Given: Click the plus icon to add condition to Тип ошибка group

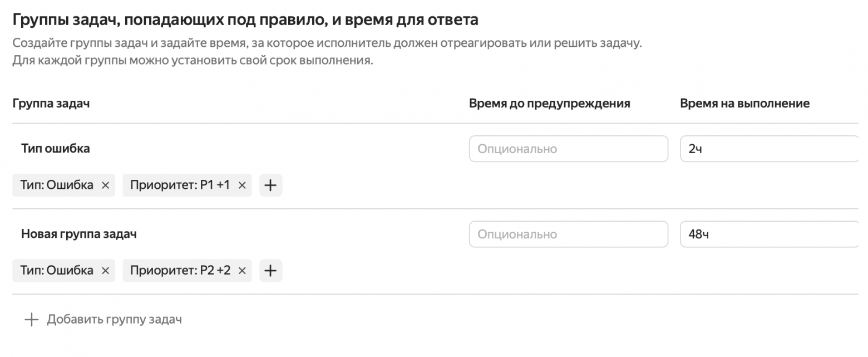Looking at the screenshot, I should click(x=270, y=185).
